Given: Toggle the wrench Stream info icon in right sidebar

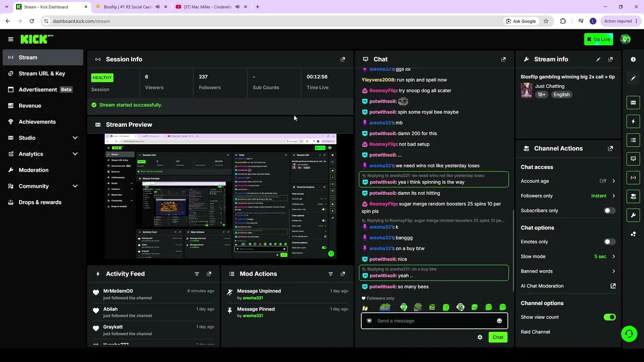Looking at the screenshot, I should point(633,215).
